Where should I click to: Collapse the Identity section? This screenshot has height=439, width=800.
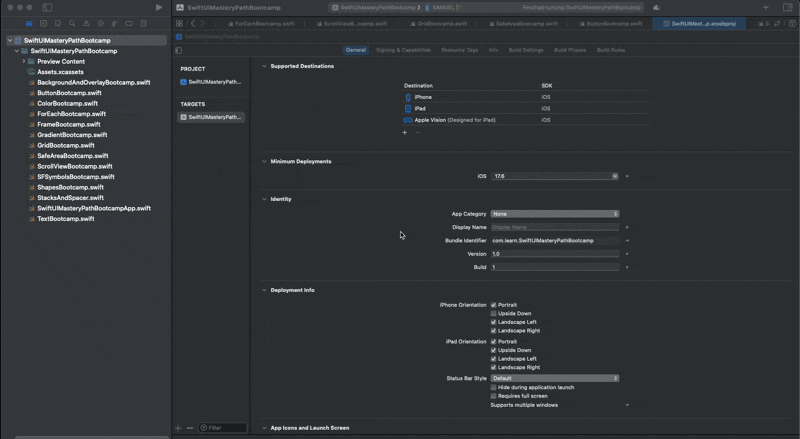pos(264,199)
